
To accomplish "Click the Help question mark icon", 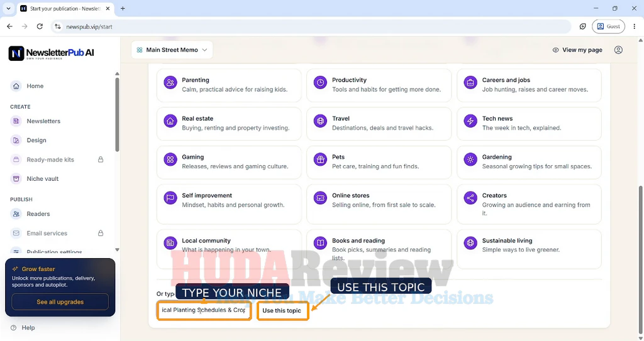I will tap(14, 327).
